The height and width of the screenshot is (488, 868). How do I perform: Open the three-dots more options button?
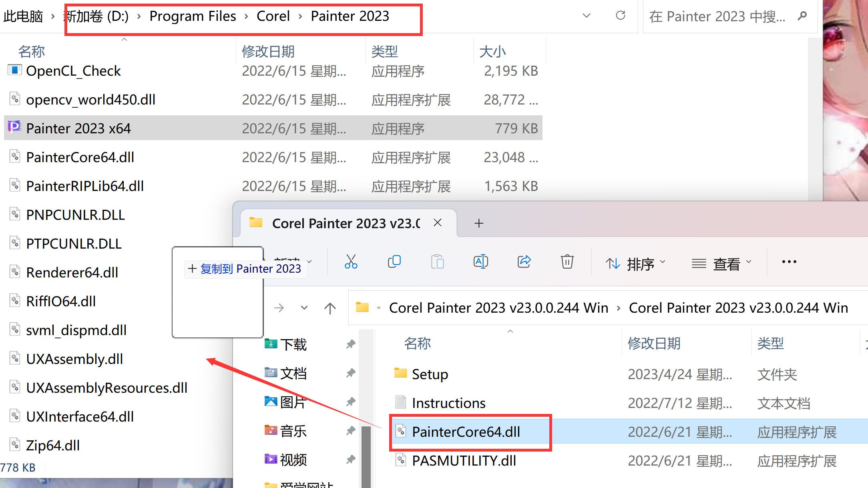pos(789,262)
